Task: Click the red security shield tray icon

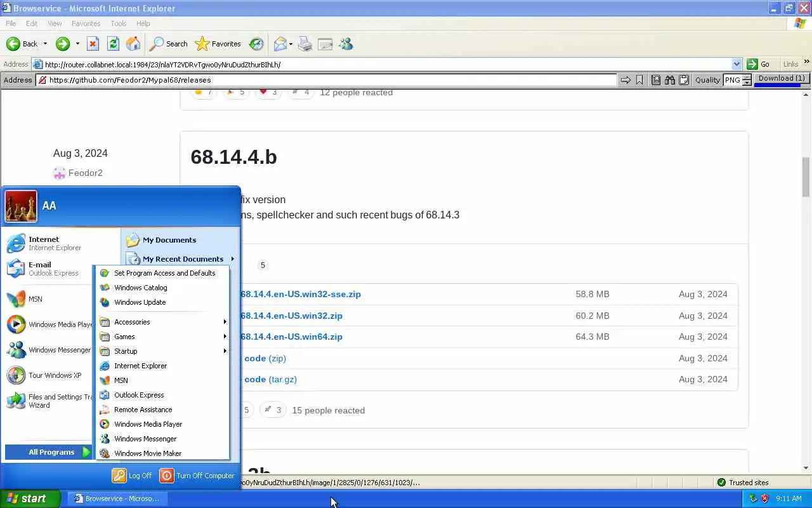Action: point(764,499)
